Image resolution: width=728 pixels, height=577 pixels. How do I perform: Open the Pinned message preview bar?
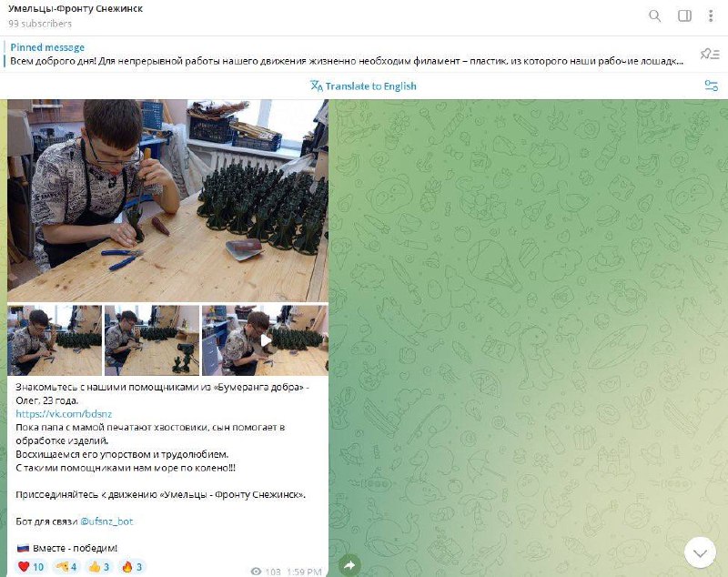347,55
